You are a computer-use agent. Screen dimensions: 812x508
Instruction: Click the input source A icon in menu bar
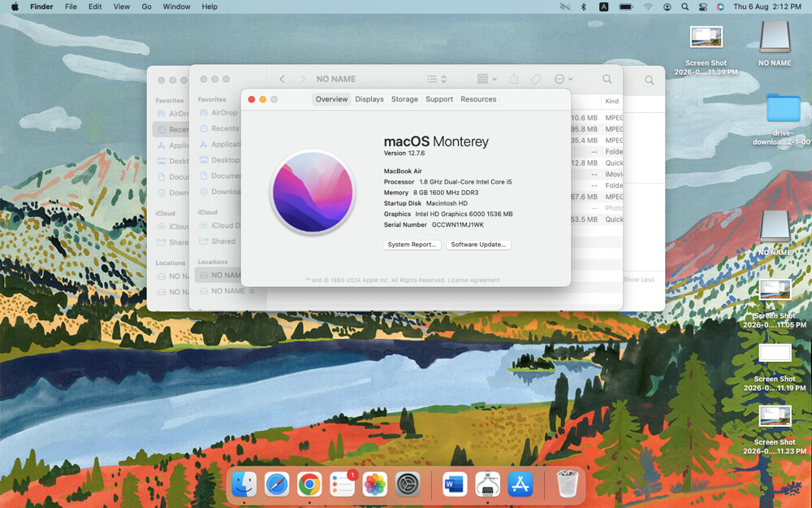click(x=604, y=7)
